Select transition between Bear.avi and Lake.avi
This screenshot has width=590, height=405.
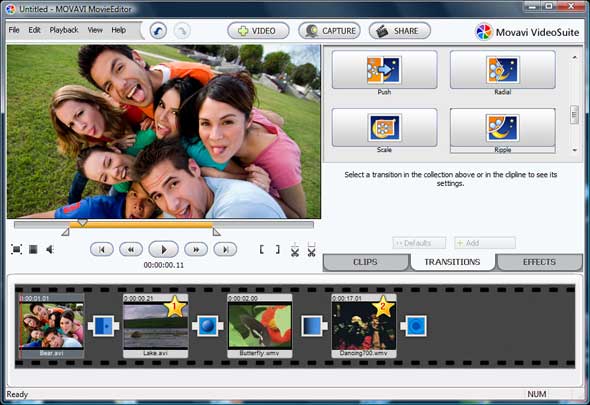(103, 326)
